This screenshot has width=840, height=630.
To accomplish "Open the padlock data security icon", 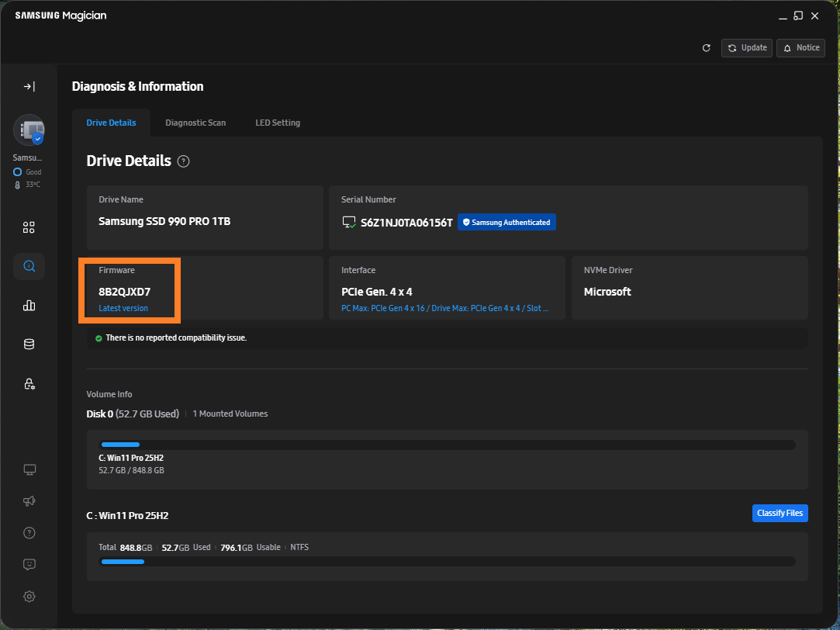I will [x=29, y=383].
